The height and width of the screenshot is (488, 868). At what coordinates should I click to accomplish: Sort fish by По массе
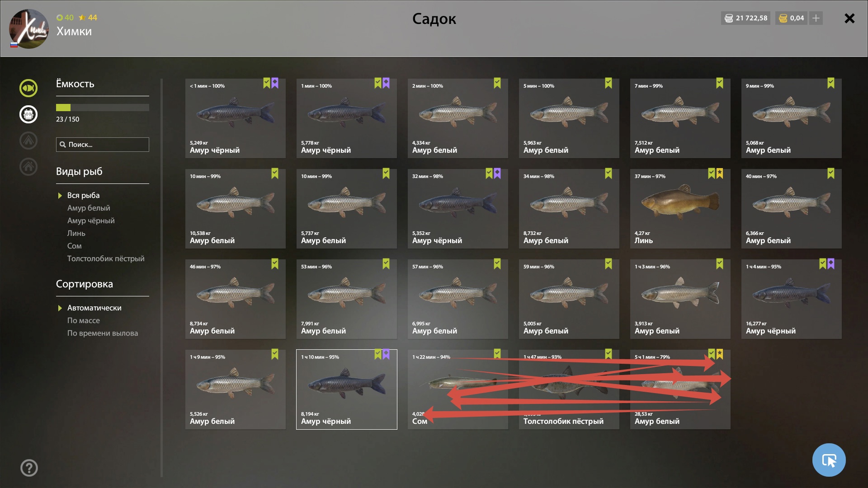pos(84,320)
